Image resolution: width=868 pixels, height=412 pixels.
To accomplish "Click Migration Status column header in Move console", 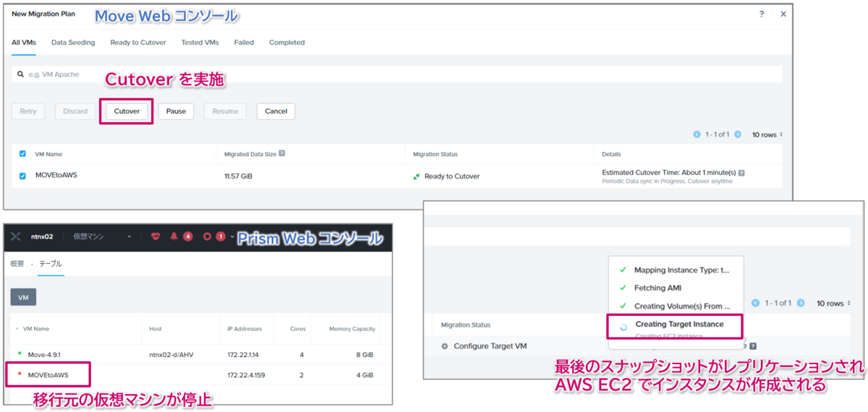I will coord(435,154).
